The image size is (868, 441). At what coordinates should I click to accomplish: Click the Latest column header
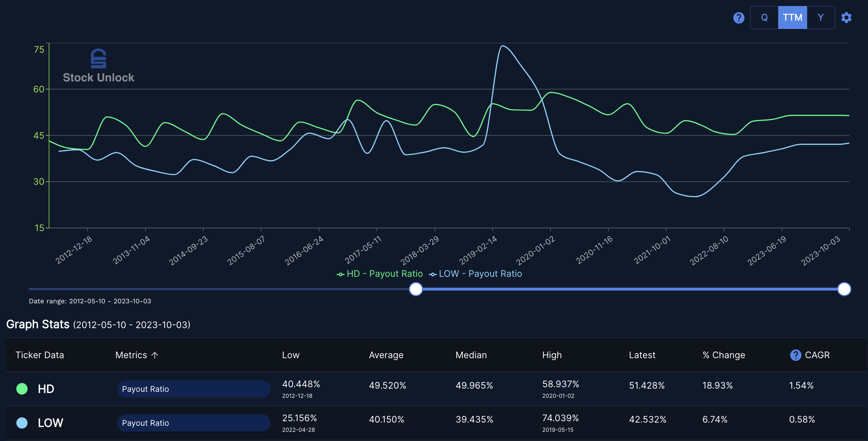tap(642, 355)
